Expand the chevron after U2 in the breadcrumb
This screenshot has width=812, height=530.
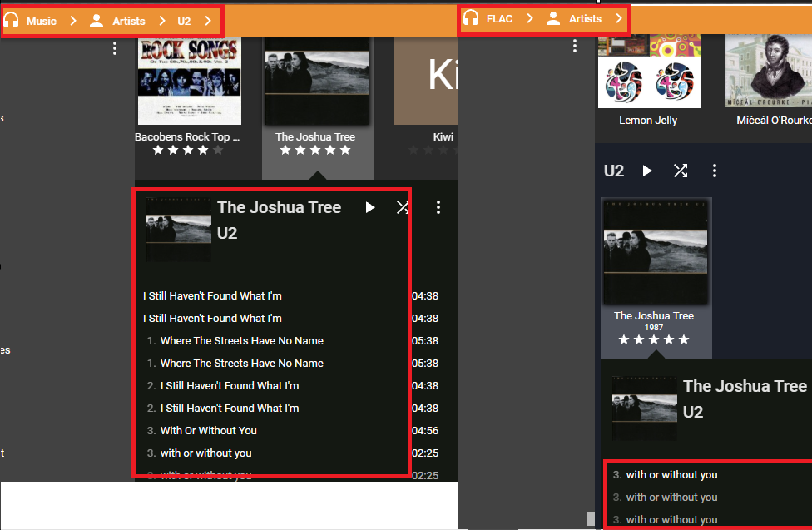coord(208,21)
